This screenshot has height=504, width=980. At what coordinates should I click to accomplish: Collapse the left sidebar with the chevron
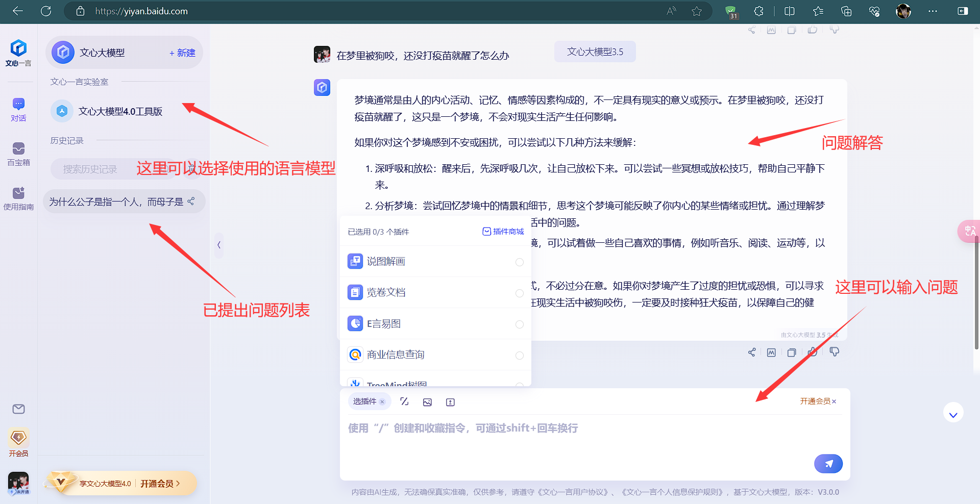(x=219, y=245)
